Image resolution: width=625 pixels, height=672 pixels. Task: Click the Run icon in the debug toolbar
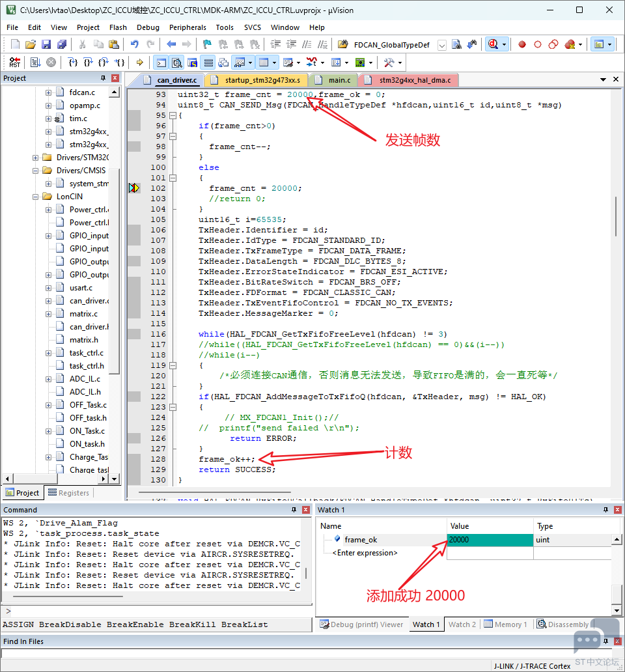(36, 63)
